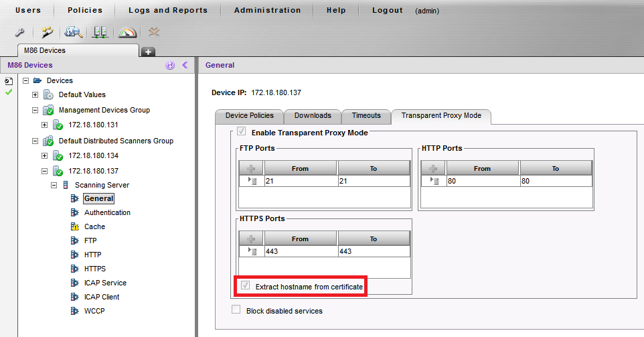This screenshot has width=644, height=337.
Task: Toggle Extract hostname from certificate checkbox
Action: tap(245, 287)
